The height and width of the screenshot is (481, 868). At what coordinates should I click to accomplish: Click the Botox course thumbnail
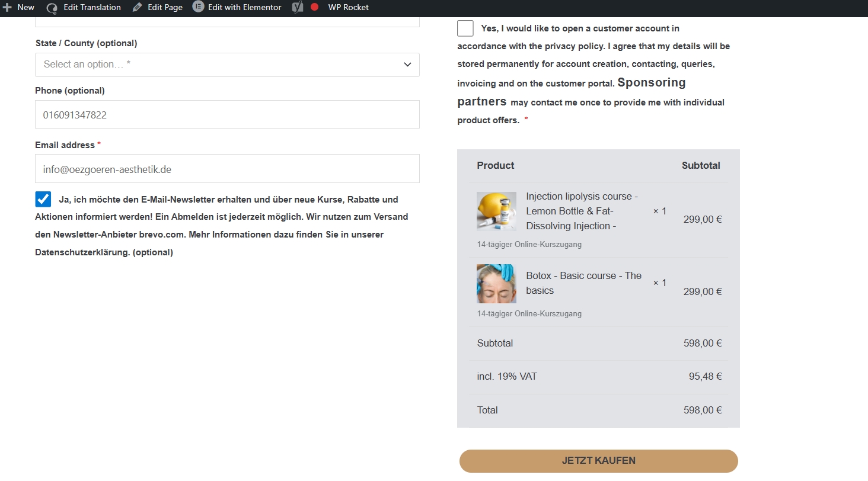point(496,284)
